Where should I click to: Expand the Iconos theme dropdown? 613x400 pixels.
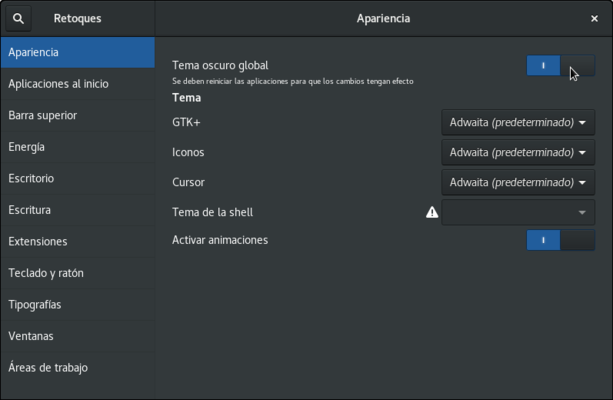click(x=518, y=153)
